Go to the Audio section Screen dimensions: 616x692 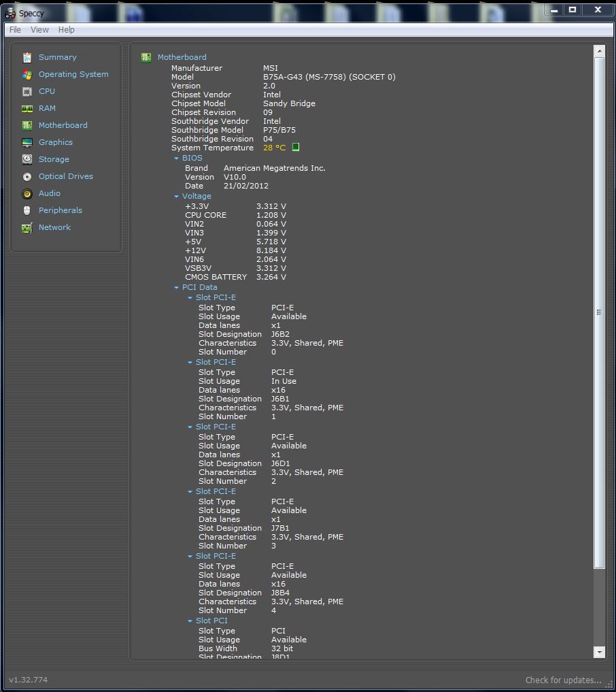(50, 193)
